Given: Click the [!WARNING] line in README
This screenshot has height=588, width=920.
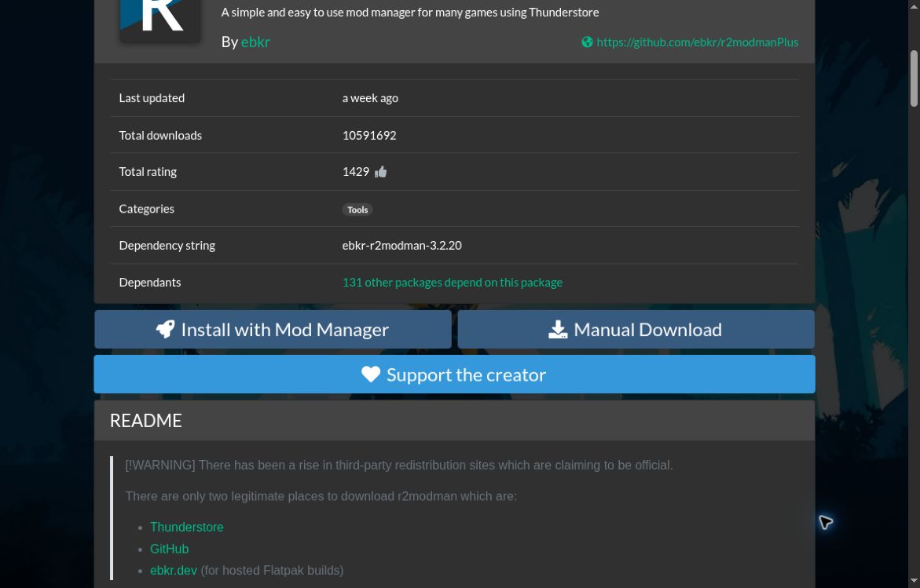Looking at the screenshot, I should tap(399, 466).
